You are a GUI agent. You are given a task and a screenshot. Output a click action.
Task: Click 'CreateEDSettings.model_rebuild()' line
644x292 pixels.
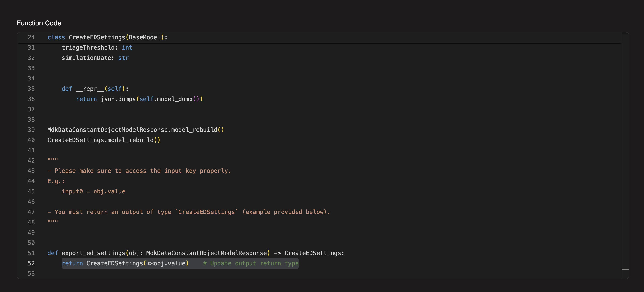[104, 140]
